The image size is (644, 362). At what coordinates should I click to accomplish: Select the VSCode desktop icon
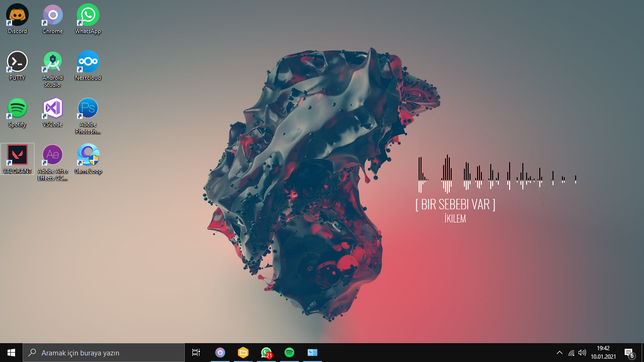(x=53, y=113)
